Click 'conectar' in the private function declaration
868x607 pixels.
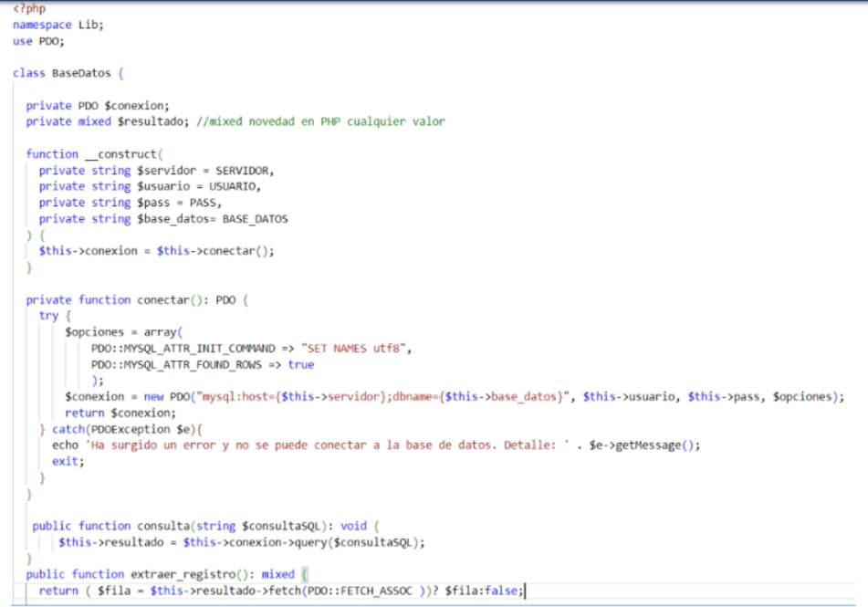pyautogui.click(x=163, y=300)
